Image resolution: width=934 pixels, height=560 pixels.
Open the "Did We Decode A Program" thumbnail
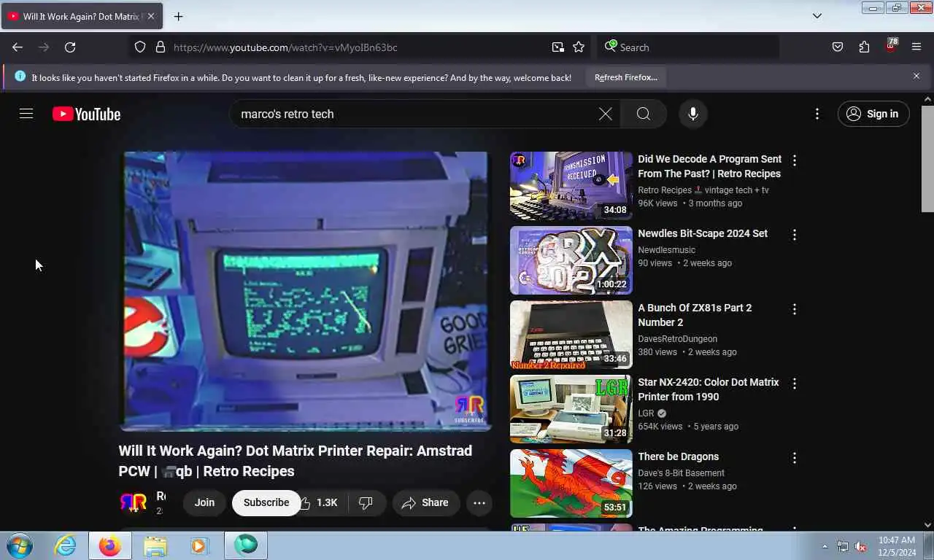coord(571,186)
